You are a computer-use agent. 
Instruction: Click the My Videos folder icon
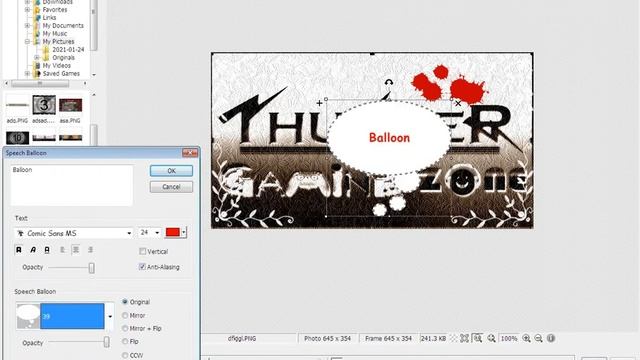(x=37, y=66)
